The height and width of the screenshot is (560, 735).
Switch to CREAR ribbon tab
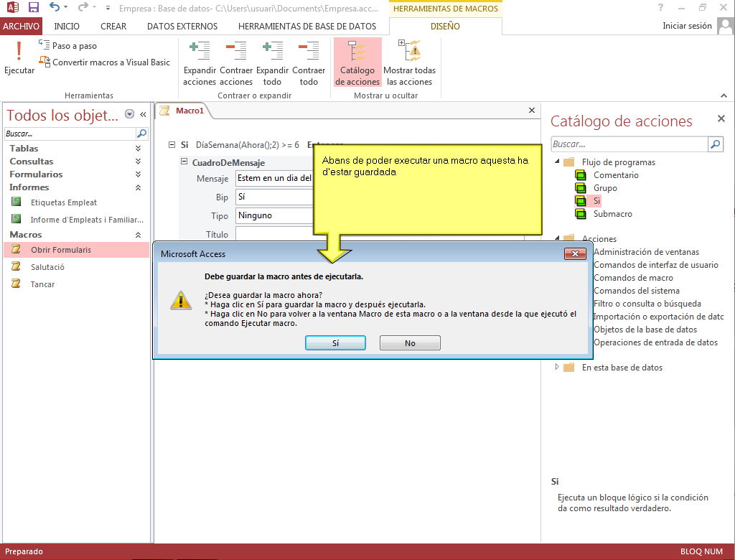[x=113, y=27]
